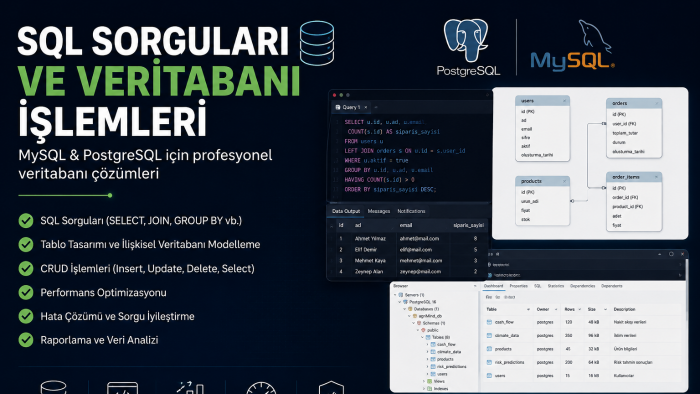Click the database cylinder icon beside the title
Viewport: 700px width, 394px height.
(317, 43)
